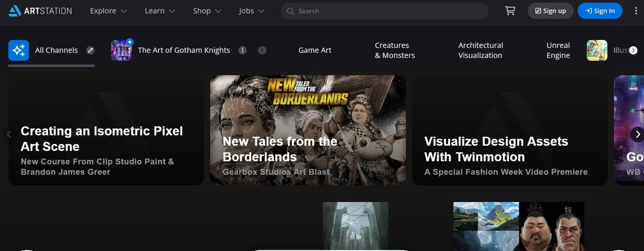Open the two character busts artwork thumbnail

[x=552, y=227]
